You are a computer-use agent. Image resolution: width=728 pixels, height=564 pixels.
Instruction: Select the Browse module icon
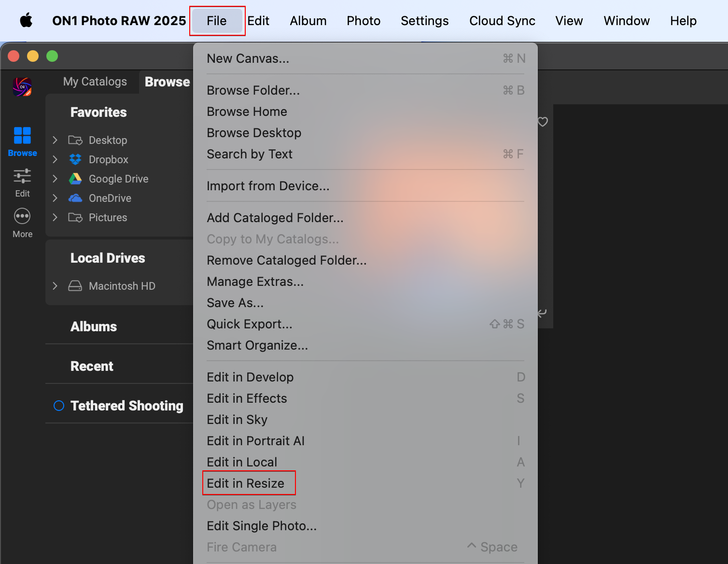(x=22, y=136)
